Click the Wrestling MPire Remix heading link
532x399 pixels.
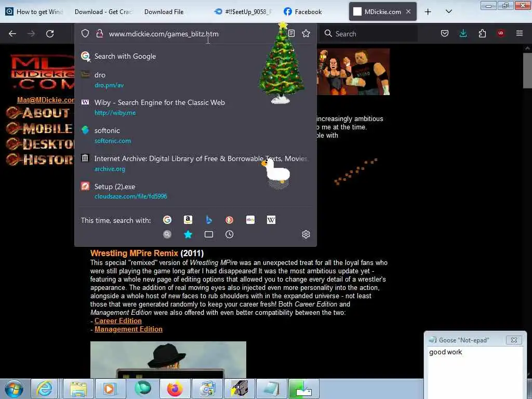pyautogui.click(x=134, y=253)
